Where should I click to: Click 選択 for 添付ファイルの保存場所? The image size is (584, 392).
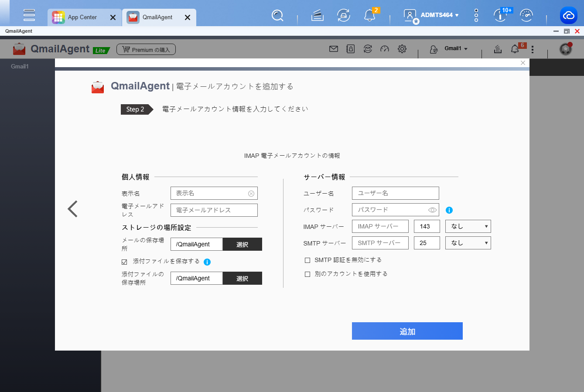pyautogui.click(x=242, y=278)
